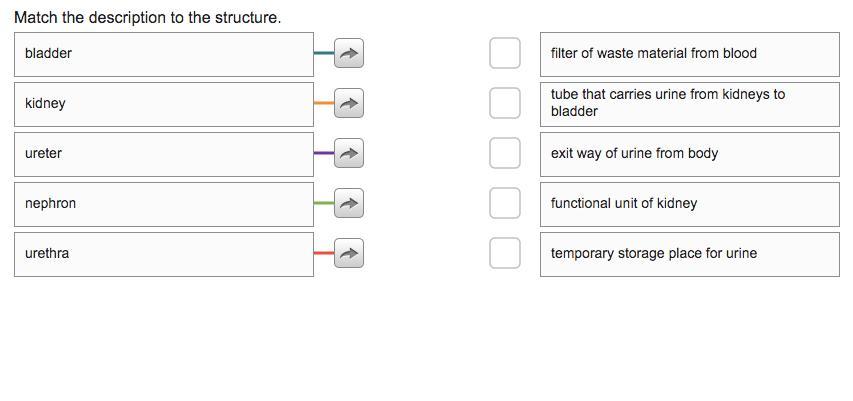Click the 'functional unit of kidney' description

point(689,204)
